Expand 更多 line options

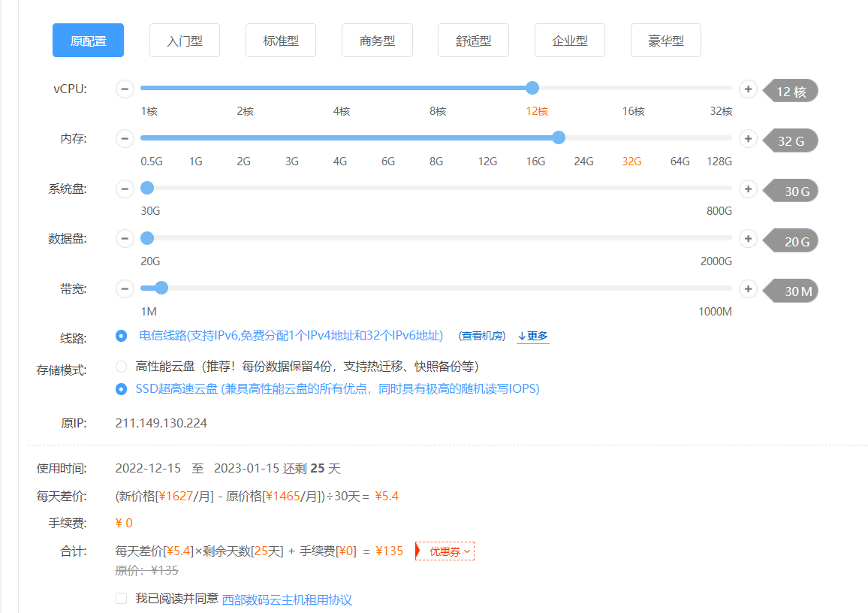pos(533,336)
